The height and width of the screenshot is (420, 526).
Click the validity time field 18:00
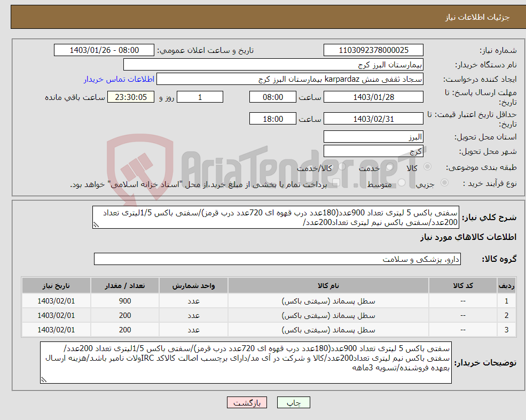click(273, 119)
